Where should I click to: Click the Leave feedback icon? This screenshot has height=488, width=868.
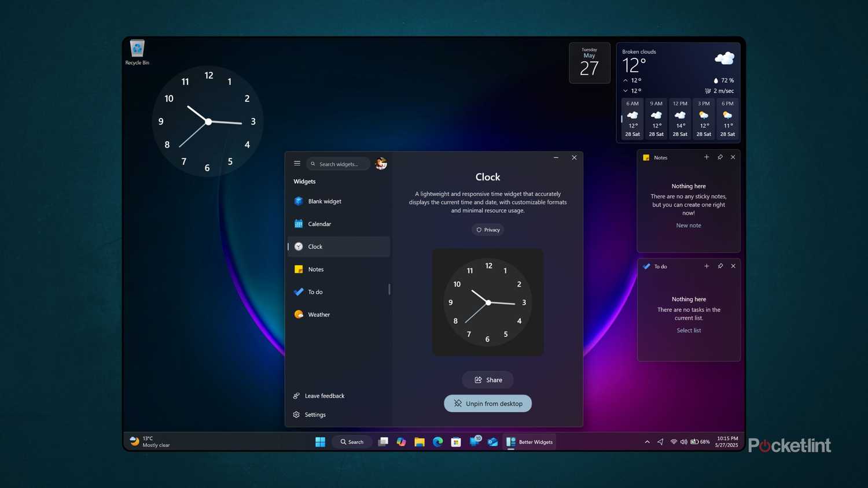[297, 395]
